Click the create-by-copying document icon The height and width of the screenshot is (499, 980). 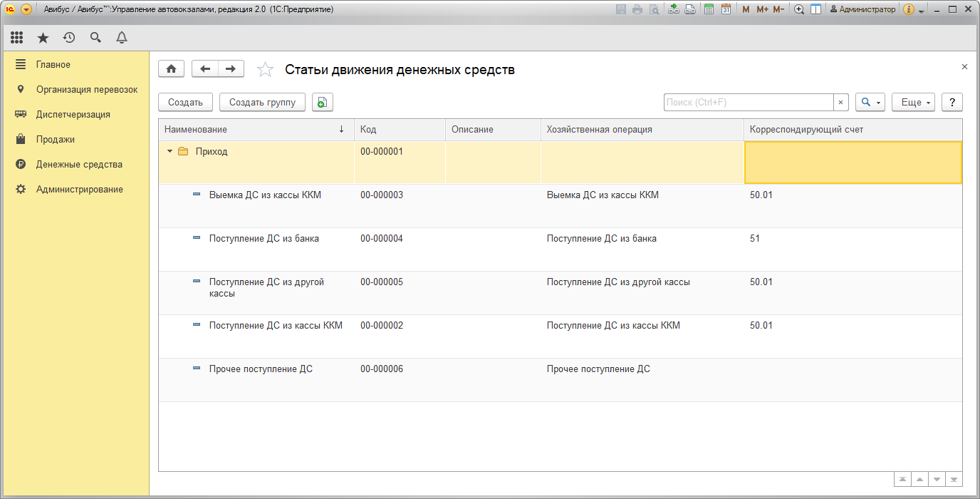pyautogui.click(x=322, y=103)
